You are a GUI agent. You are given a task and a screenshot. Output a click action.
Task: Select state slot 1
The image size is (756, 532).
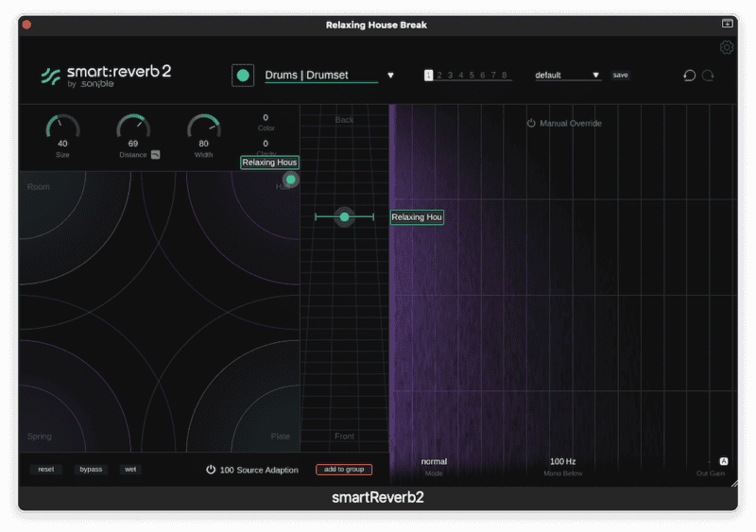tap(428, 76)
